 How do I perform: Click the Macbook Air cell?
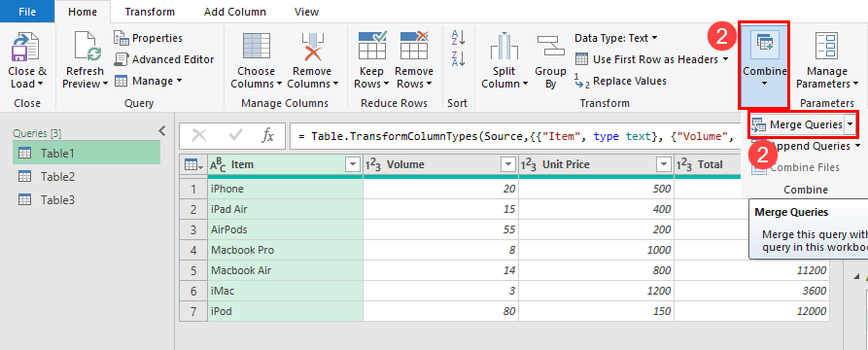pyautogui.click(x=285, y=271)
